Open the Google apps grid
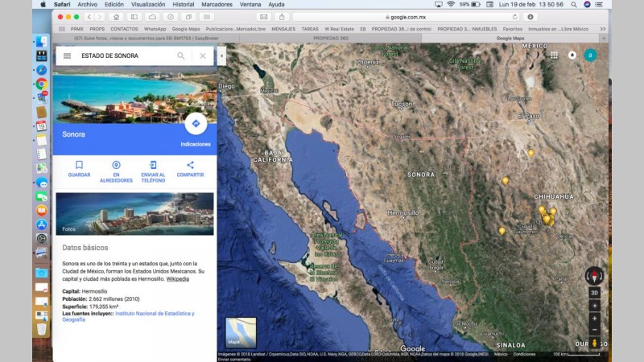Viewport: 644px width, 362px height. (x=554, y=56)
